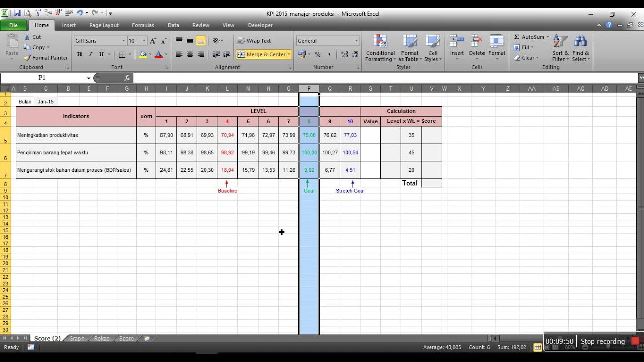Switch to the Graph sheet tab
Image resolution: width=644 pixels, height=362 pixels.
[x=76, y=339]
